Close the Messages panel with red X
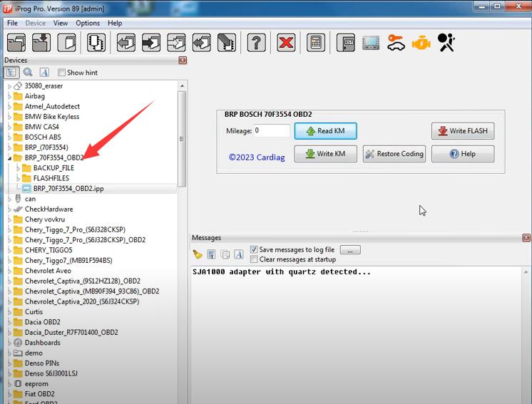The image size is (532, 404). pyautogui.click(x=526, y=237)
